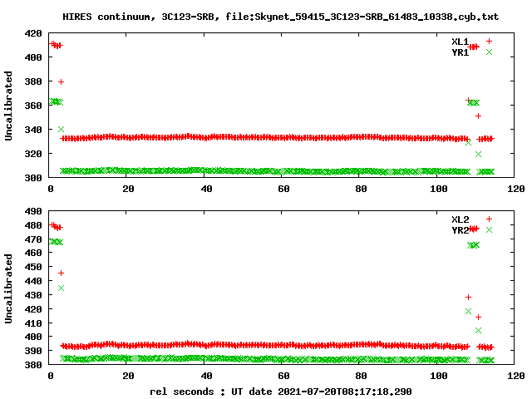Select the YR2 legend label
The width and height of the screenshot is (532, 399).
click(460, 230)
